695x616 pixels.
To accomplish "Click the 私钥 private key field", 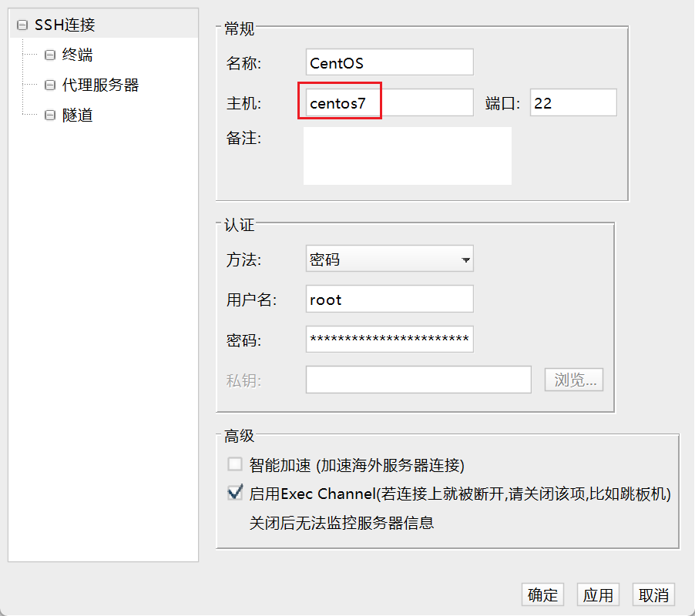I will click(418, 380).
